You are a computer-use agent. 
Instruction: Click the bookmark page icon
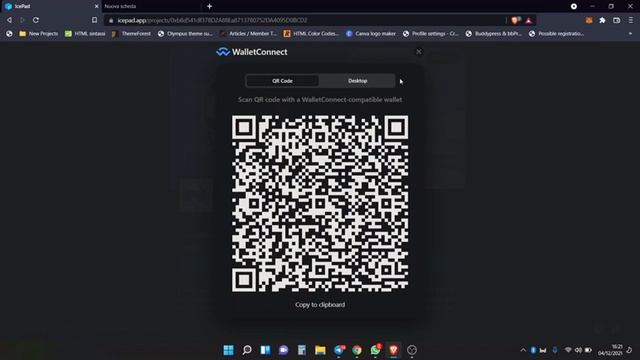94,20
